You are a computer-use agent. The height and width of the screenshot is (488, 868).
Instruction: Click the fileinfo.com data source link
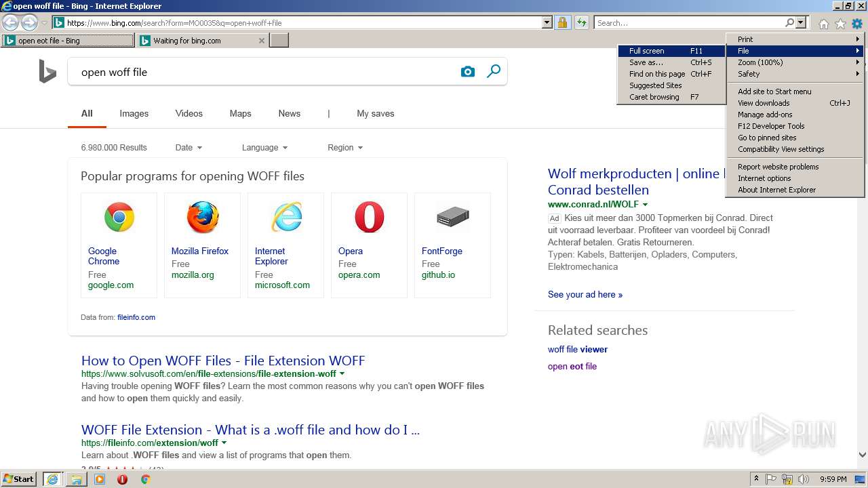click(x=136, y=317)
